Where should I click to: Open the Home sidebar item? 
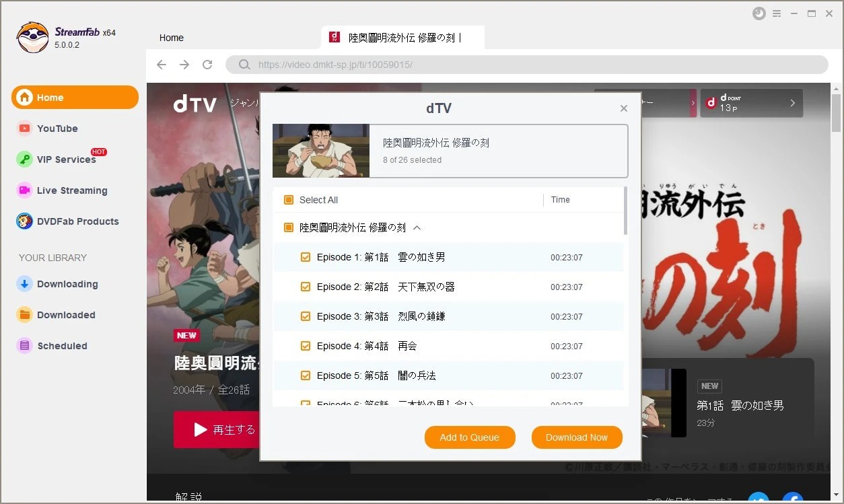click(x=75, y=98)
